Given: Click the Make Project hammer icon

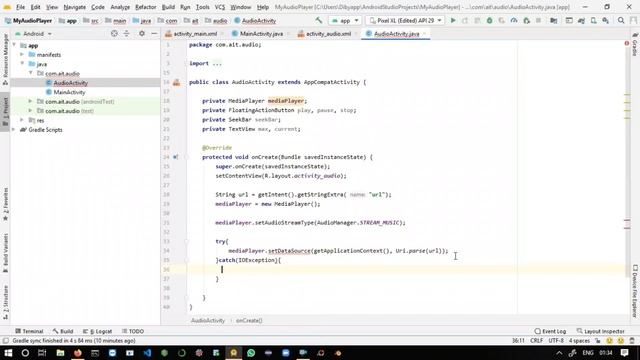Looking at the screenshot, I should [319, 20].
